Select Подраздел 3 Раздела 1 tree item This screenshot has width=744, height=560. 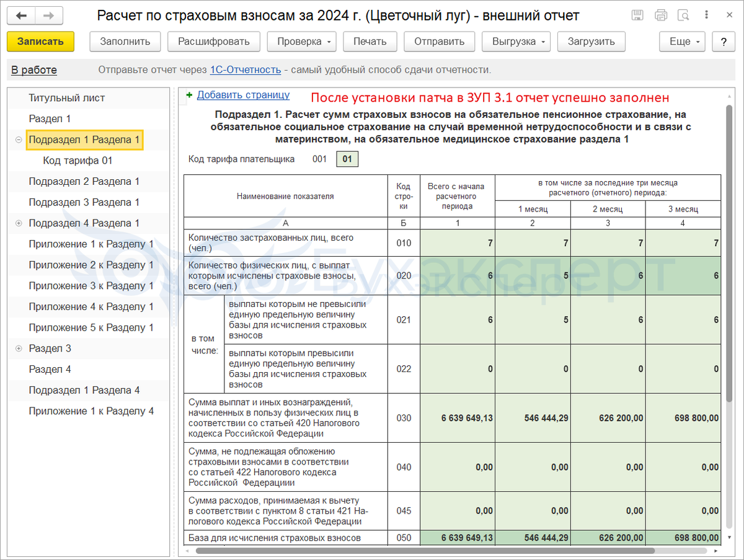[84, 202]
